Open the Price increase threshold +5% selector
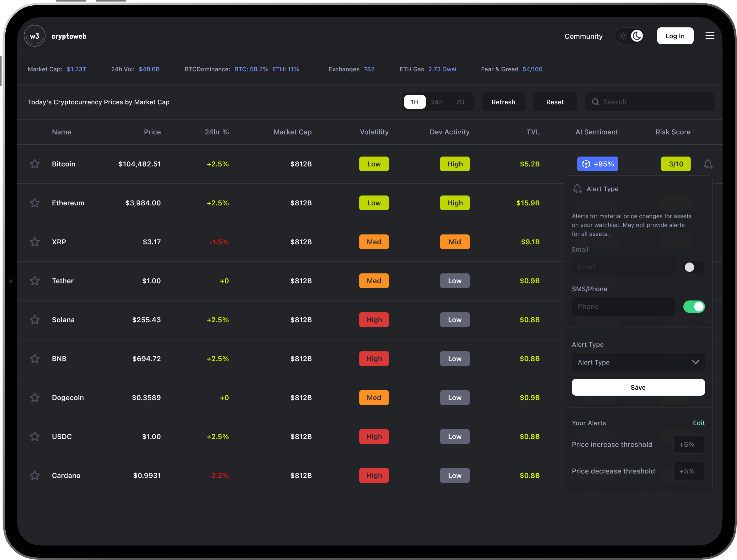Image resolution: width=737 pixels, height=560 pixels. tap(689, 444)
